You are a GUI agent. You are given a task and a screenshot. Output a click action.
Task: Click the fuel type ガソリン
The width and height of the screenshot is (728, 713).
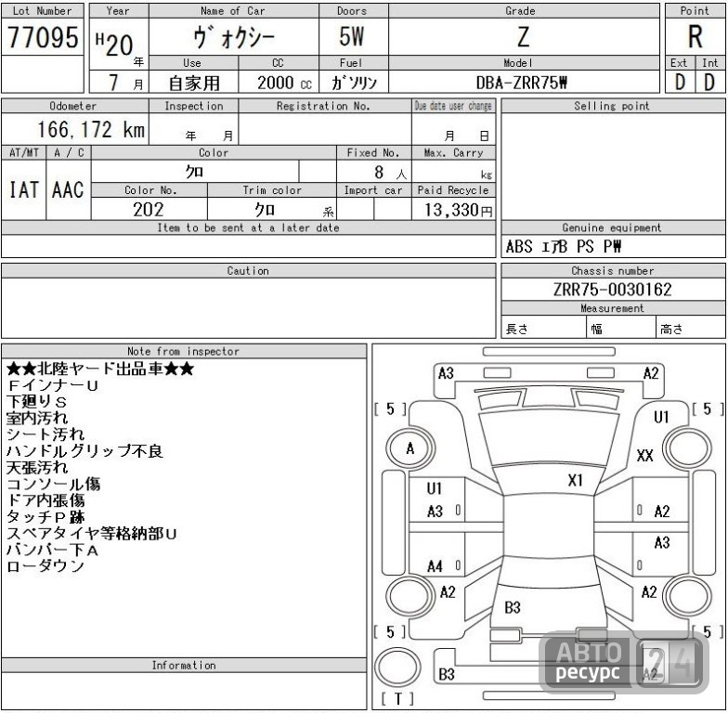click(353, 83)
